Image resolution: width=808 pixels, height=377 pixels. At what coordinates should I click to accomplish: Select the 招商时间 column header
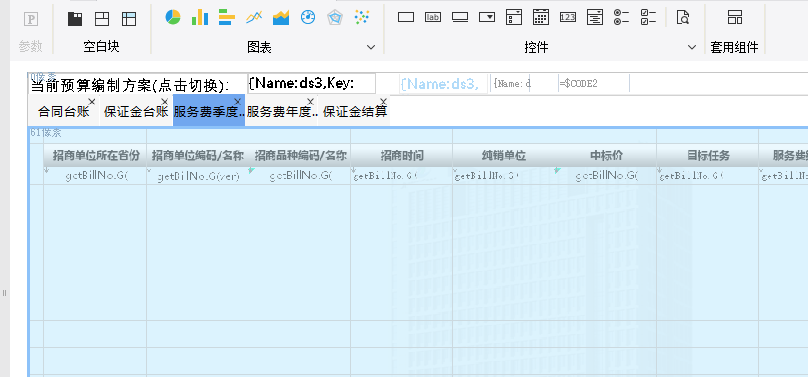point(402,155)
